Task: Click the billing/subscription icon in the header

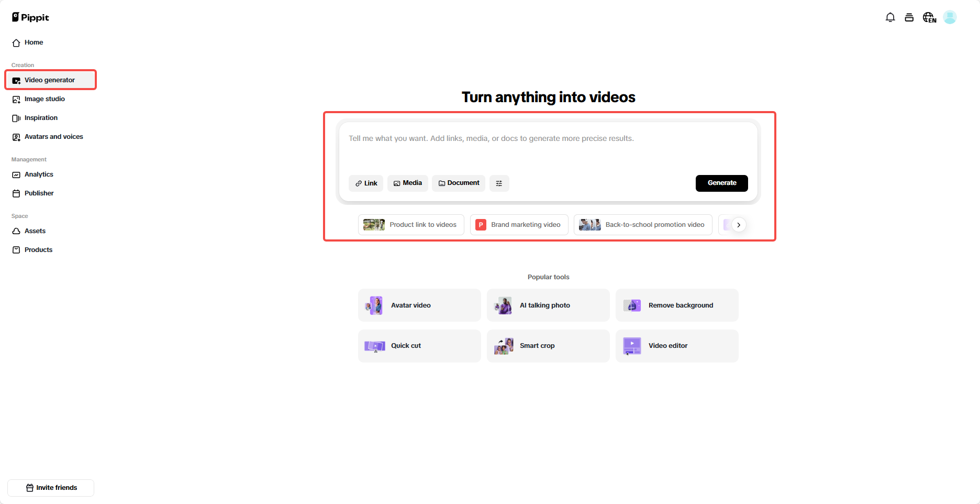Action: point(909,17)
